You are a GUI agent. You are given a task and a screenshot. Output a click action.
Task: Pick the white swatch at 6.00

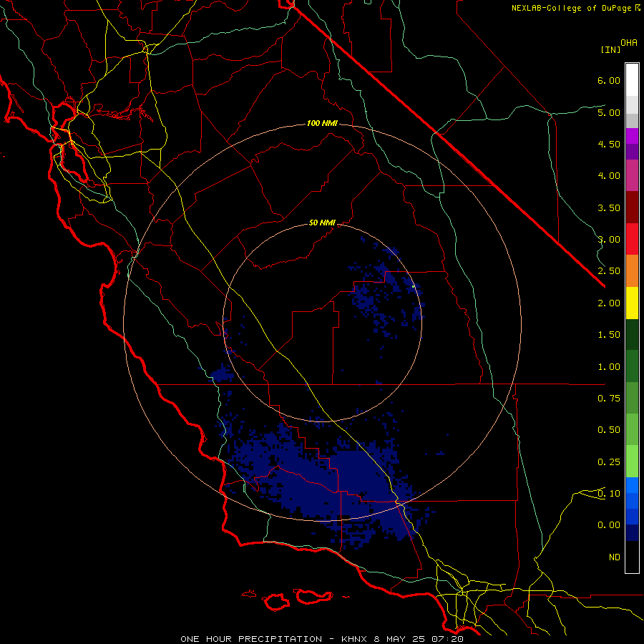[x=632, y=80]
